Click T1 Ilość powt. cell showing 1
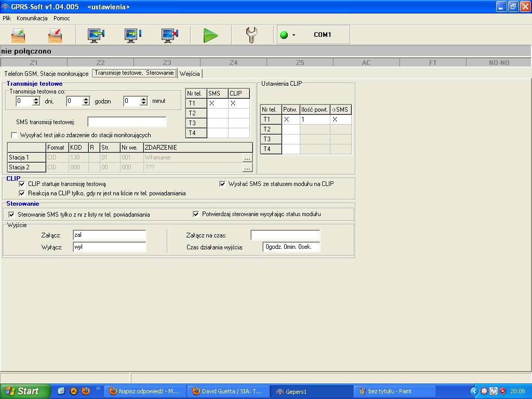 click(x=315, y=119)
